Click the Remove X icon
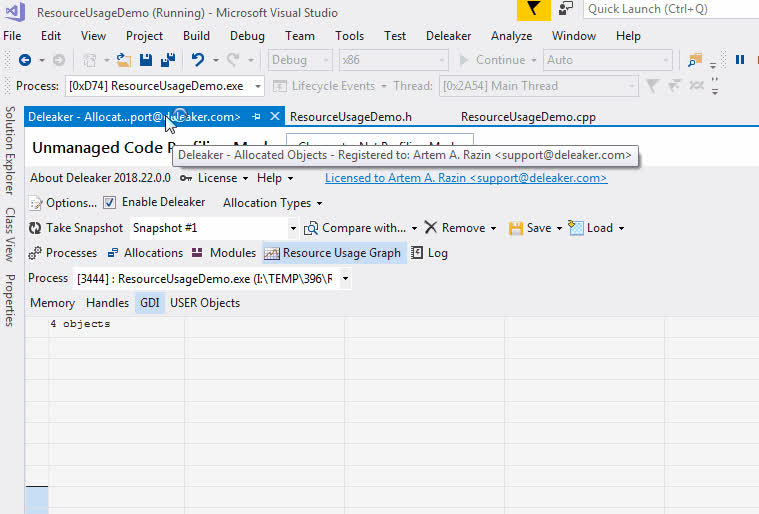Viewport: 759px width, 514px height. tap(431, 227)
